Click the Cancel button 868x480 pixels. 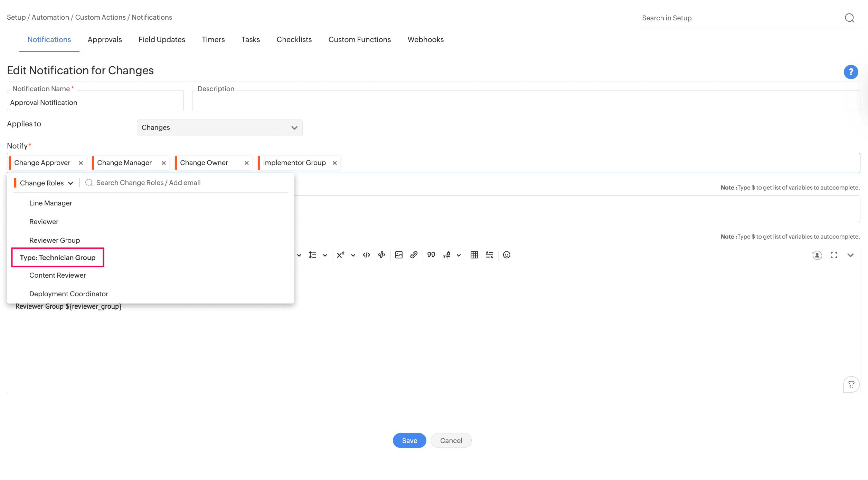(x=451, y=441)
